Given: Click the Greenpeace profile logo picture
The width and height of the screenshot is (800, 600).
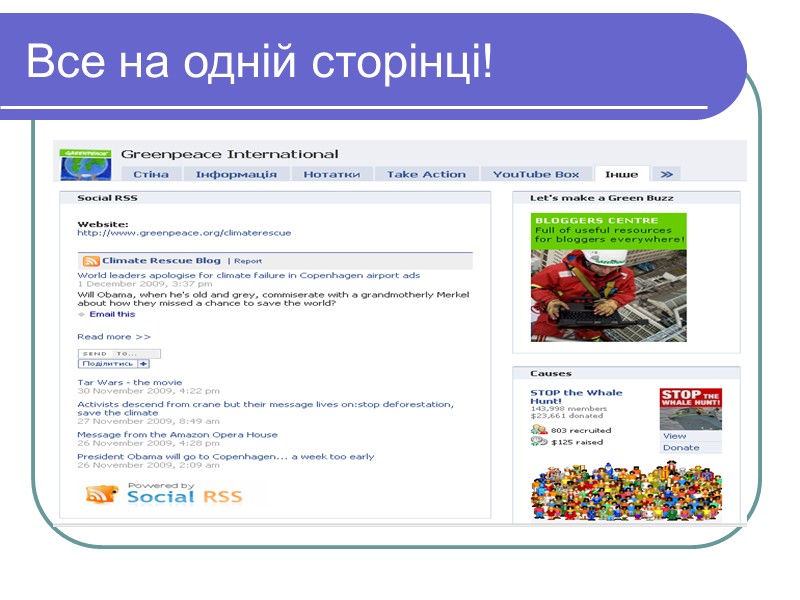Looking at the screenshot, I should click(85, 164).
